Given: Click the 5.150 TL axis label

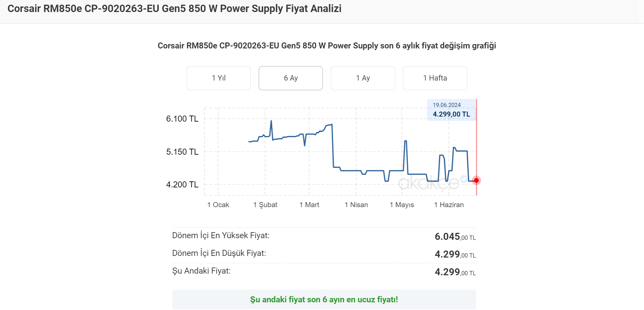Looking at the screenshot, I should pos(182,152).
